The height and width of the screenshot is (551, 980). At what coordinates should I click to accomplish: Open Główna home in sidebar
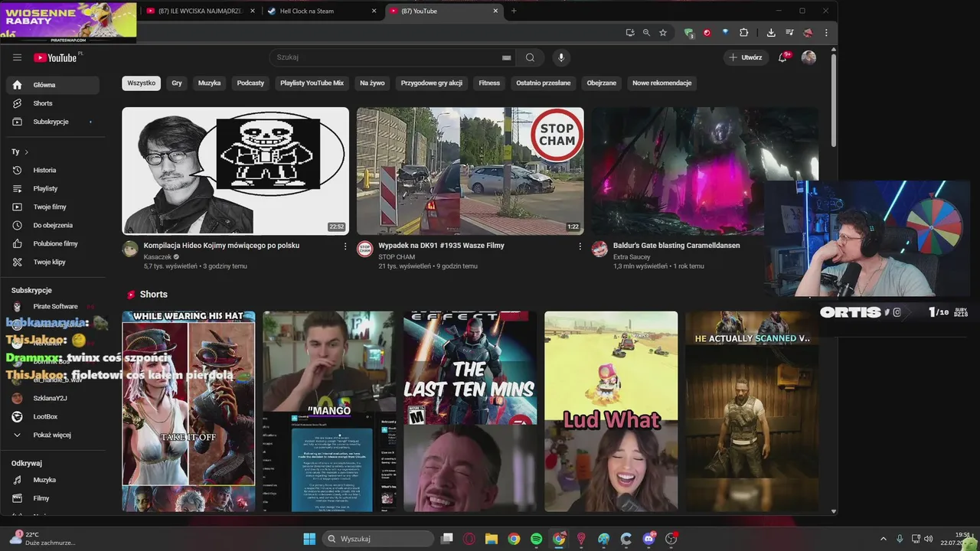[52, 85]
